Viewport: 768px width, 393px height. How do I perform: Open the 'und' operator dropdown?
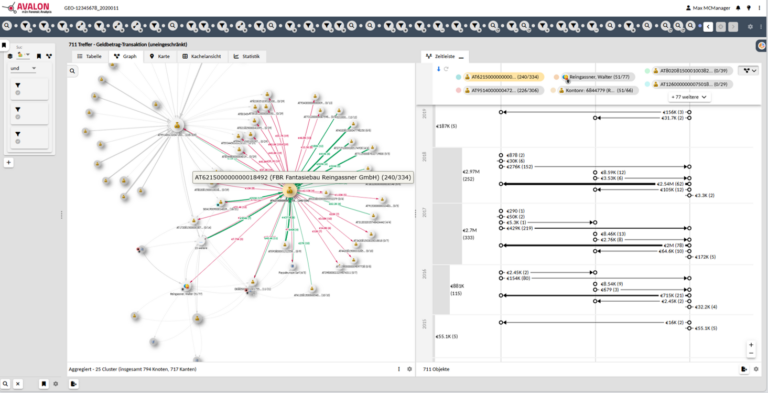point(23,69)
